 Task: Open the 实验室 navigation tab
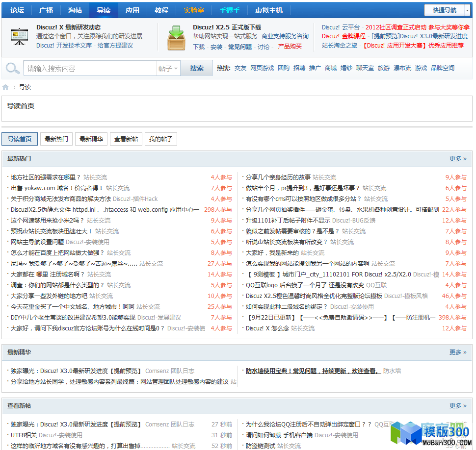(x=194, y=10)
